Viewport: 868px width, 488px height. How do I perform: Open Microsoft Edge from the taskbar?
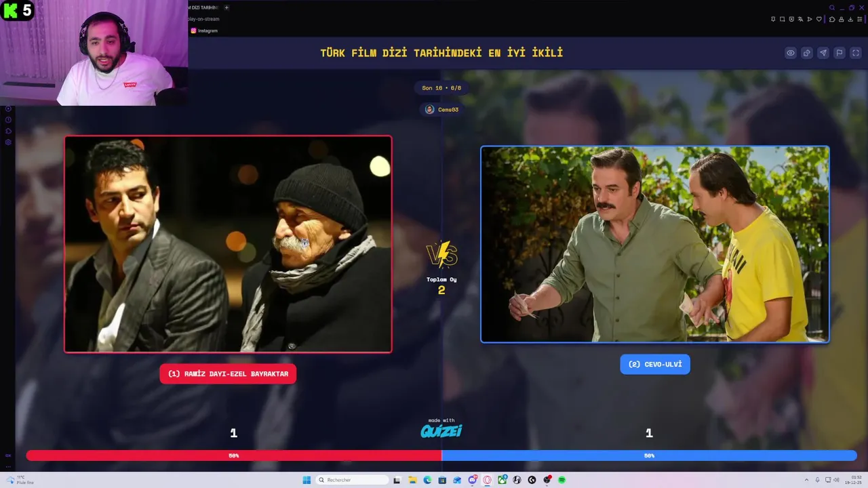point(427,480)
